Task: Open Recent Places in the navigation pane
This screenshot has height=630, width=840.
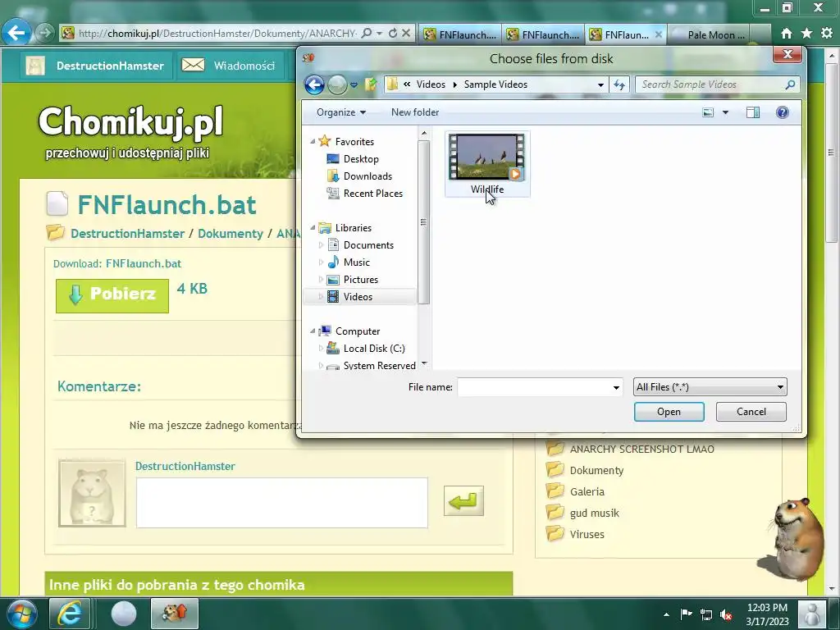Action: (x=373, y=194)
